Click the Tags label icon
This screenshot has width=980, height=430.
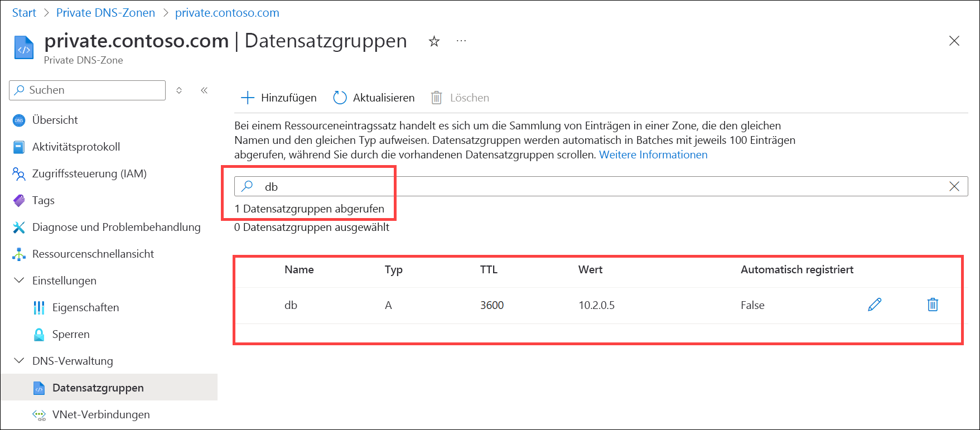tap(19, 200)
